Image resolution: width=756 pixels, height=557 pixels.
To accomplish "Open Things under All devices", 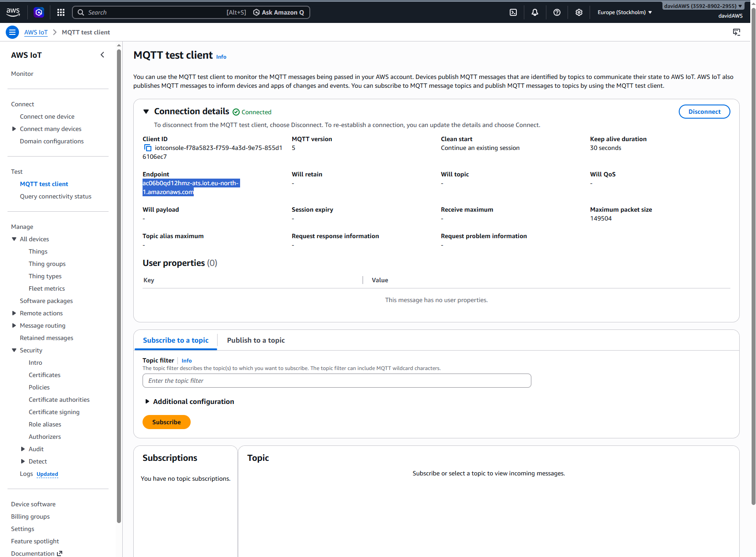I will coord(38,251).
